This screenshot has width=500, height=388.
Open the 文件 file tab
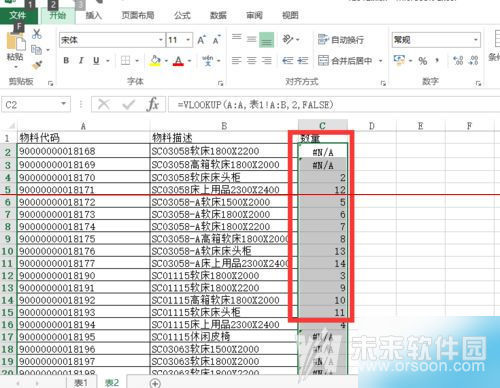17,15
